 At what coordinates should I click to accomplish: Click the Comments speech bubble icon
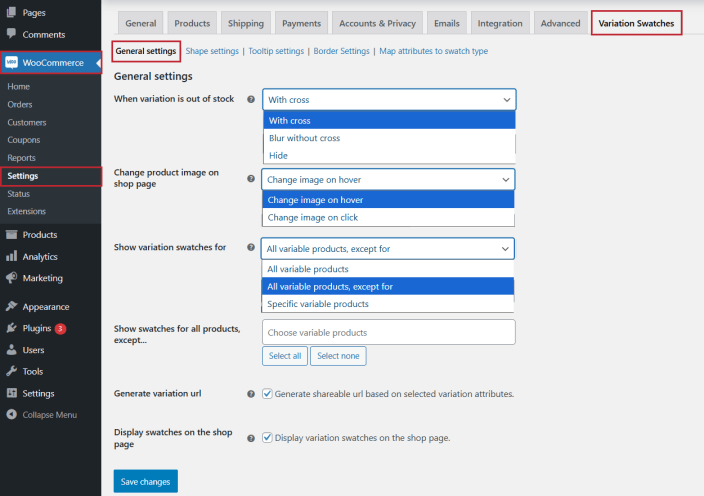click(x=11, y=35)
